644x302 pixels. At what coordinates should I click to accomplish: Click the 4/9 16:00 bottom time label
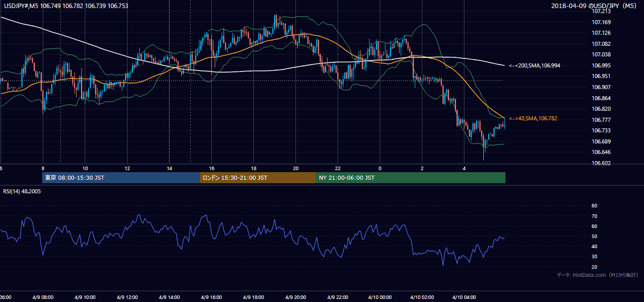[212, 297]
